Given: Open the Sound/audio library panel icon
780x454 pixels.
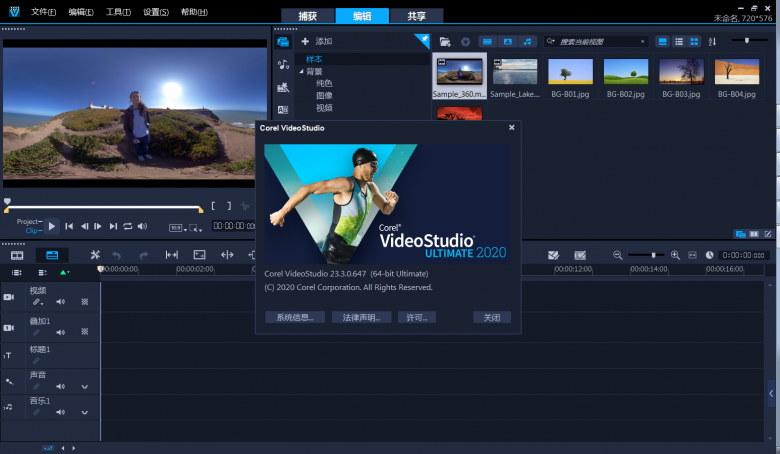Looking at the screenshot, I should point(283,64).
